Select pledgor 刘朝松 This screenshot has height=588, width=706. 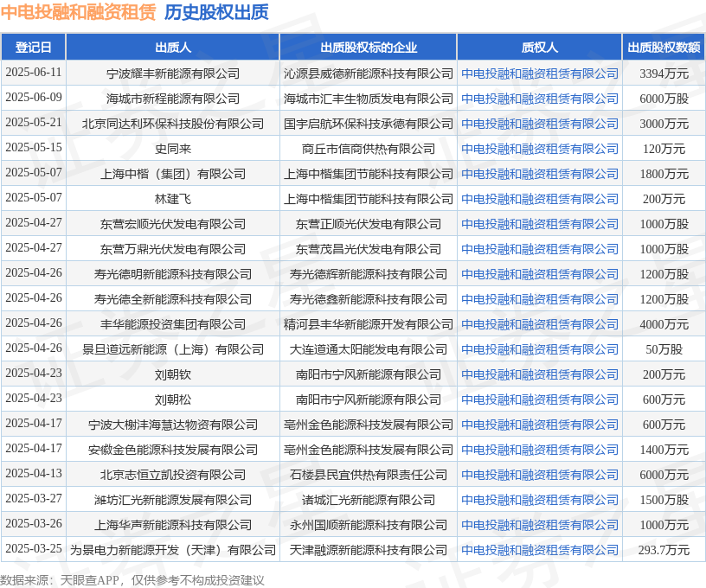[173, 399]
